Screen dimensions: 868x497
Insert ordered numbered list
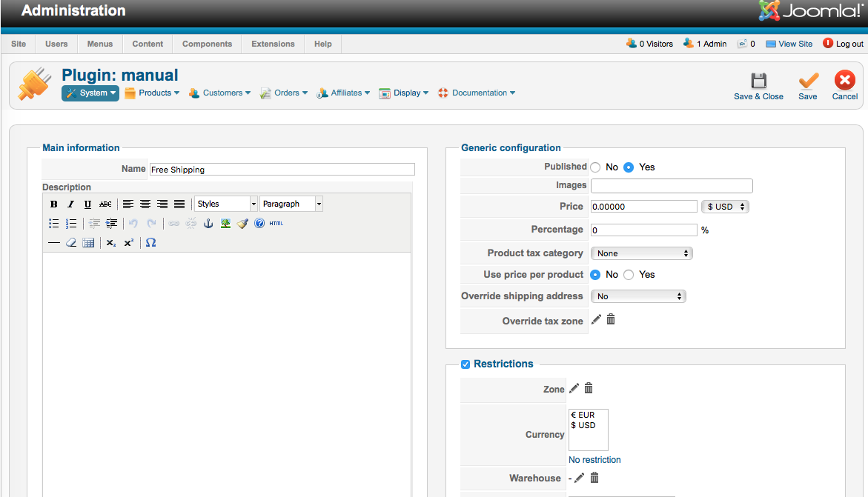click(71, 224)
